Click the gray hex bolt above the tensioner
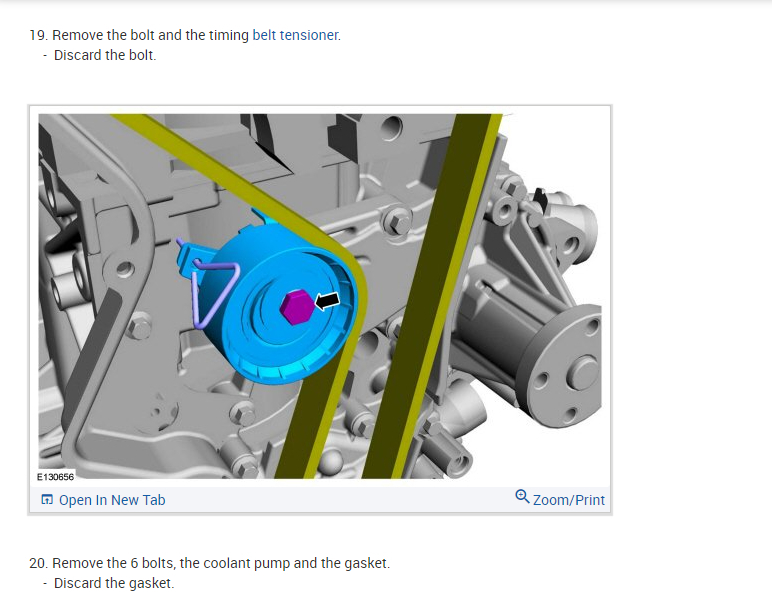Screen dimensions: 772x608 coord(397,221)
